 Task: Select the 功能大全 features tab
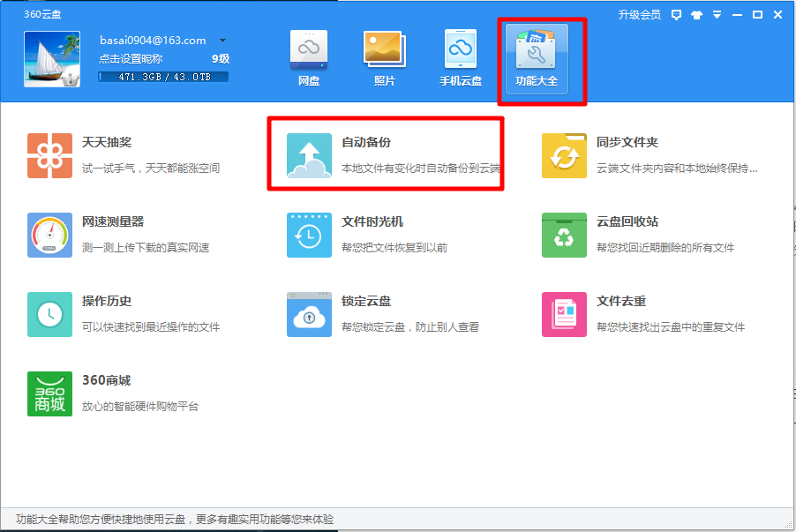tap(537, 59)
